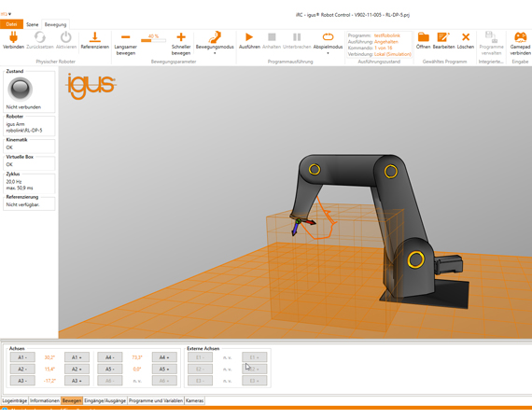
Task: Click the Schneller bewegen plus icon
Action: pyautogui.click(x=181, y=37)
